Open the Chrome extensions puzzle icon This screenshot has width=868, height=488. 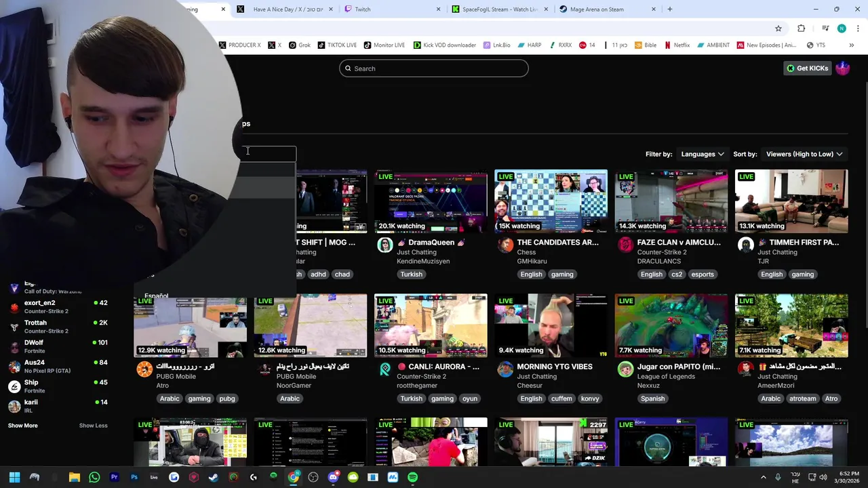[802, 28]
